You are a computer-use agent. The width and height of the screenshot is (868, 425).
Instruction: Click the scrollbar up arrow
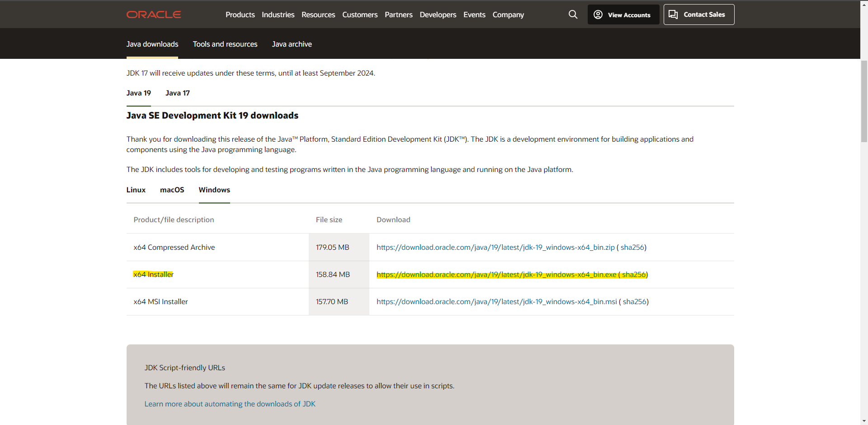[x=864, y=4]
